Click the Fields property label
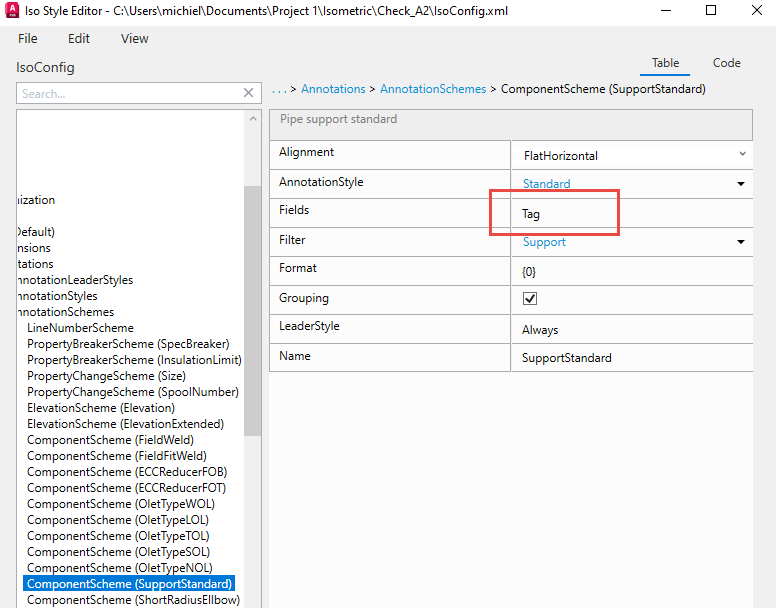 pos(294,210)
